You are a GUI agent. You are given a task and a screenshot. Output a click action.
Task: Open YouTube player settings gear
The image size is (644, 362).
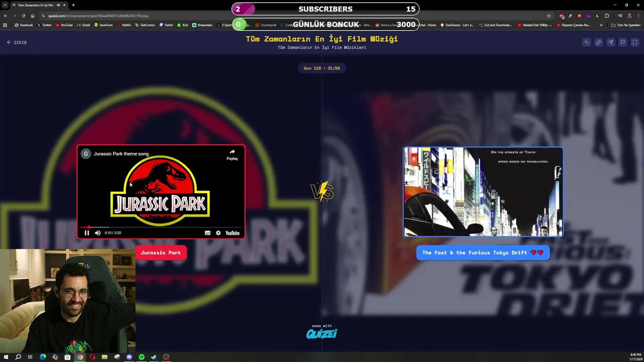218,233
